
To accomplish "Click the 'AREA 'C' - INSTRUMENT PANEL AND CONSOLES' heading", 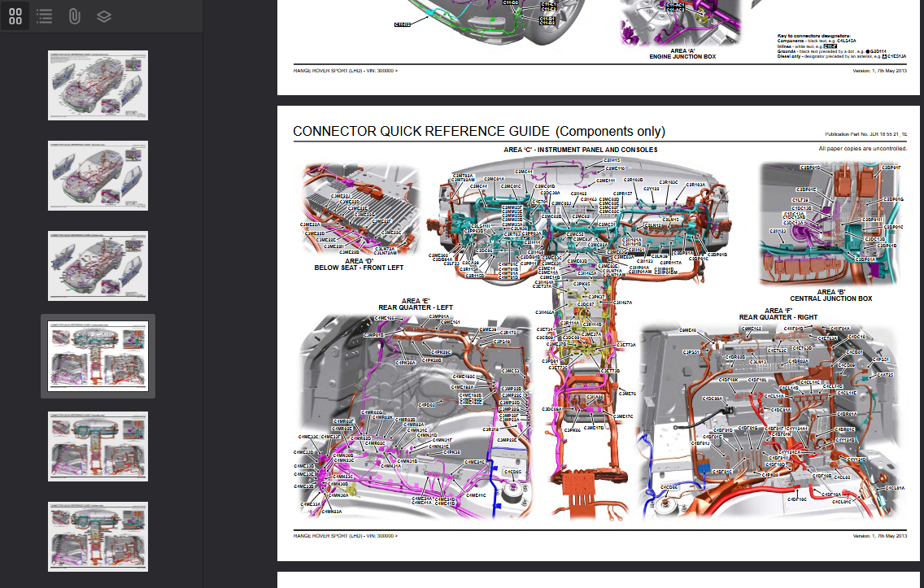I will point(581,150).
